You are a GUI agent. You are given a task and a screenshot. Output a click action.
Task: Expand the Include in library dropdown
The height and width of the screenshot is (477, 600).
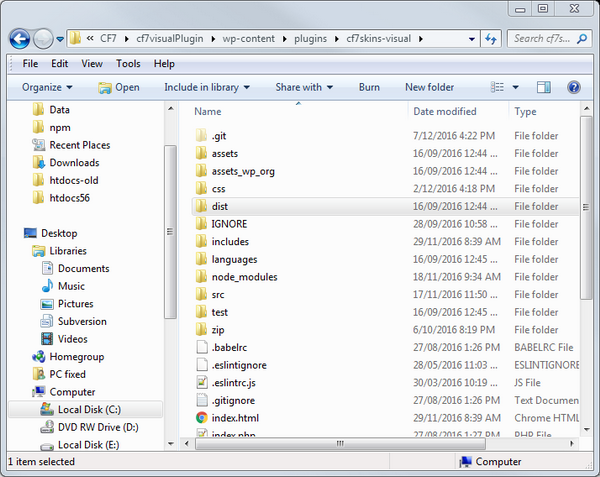[208, 87]
